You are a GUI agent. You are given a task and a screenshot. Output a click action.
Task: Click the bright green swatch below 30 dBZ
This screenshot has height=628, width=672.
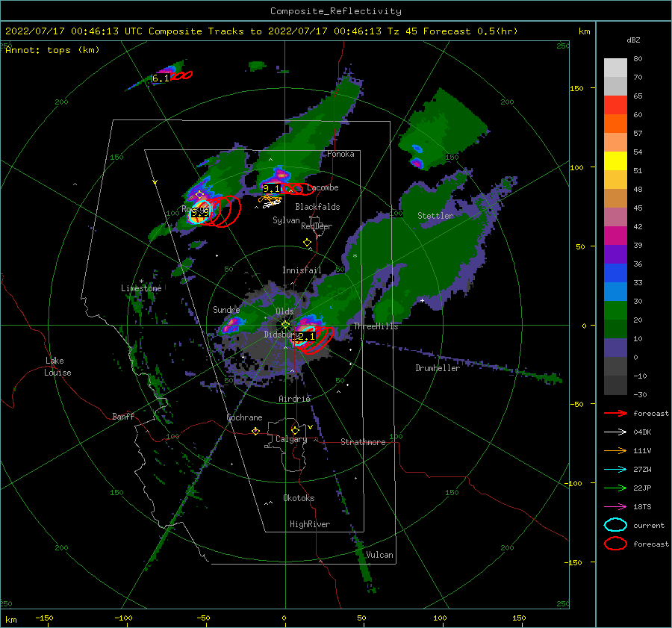pos(615,311)
